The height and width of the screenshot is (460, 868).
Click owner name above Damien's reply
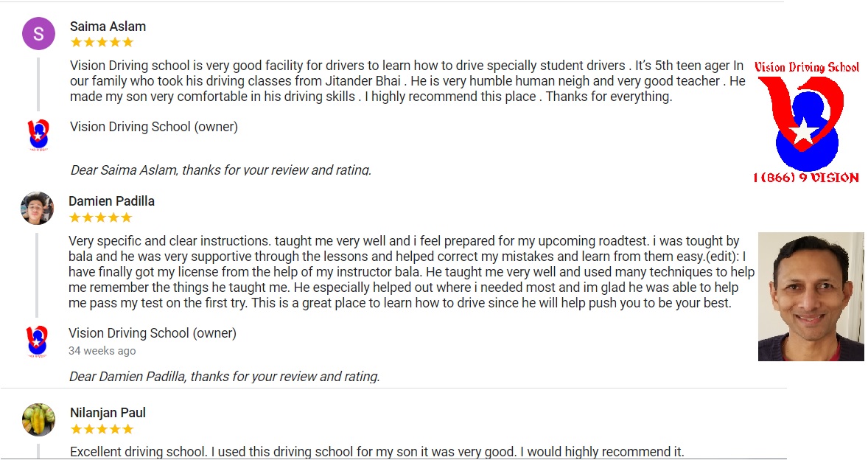pyautogui.click(x=152, y=333)
